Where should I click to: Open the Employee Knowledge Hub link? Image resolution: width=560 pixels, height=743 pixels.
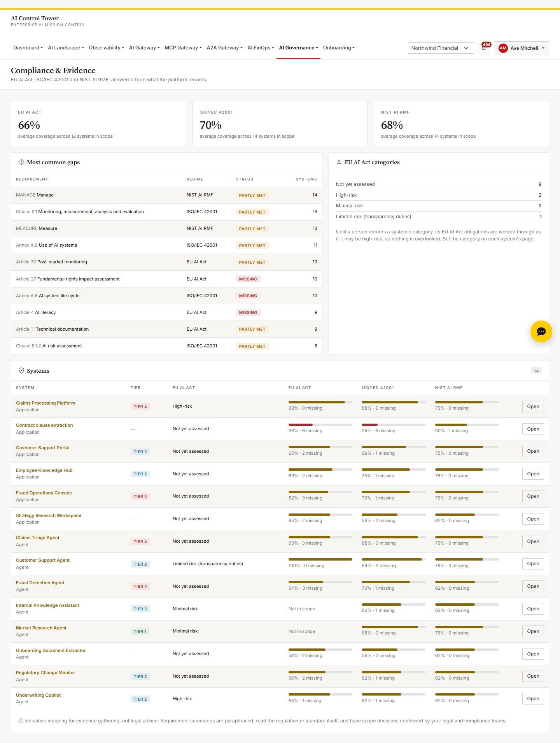44,470
